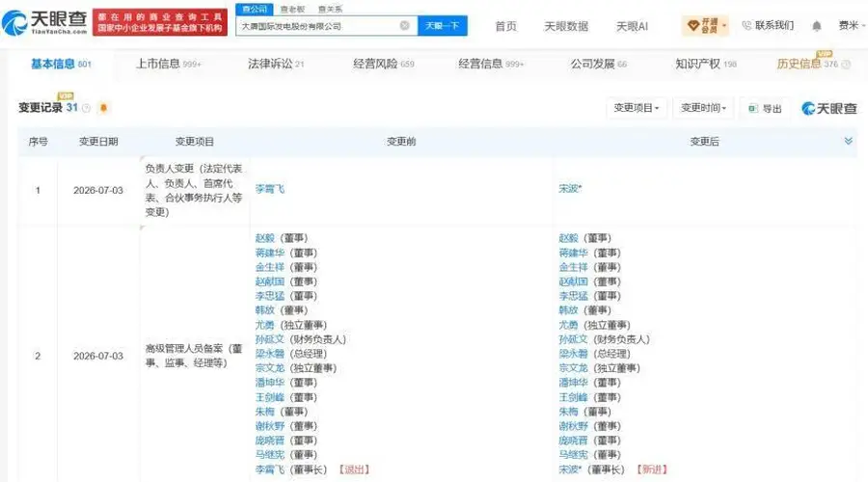
Task: Open the 费米 user account dropdown
Action: pos(852,25)
